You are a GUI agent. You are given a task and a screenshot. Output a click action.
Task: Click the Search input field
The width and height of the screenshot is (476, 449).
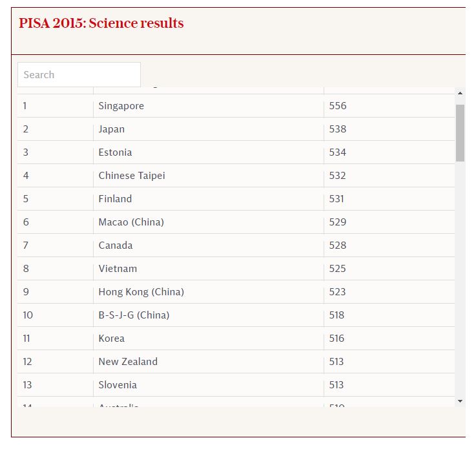pyautogui.click(x=79, y=75)
